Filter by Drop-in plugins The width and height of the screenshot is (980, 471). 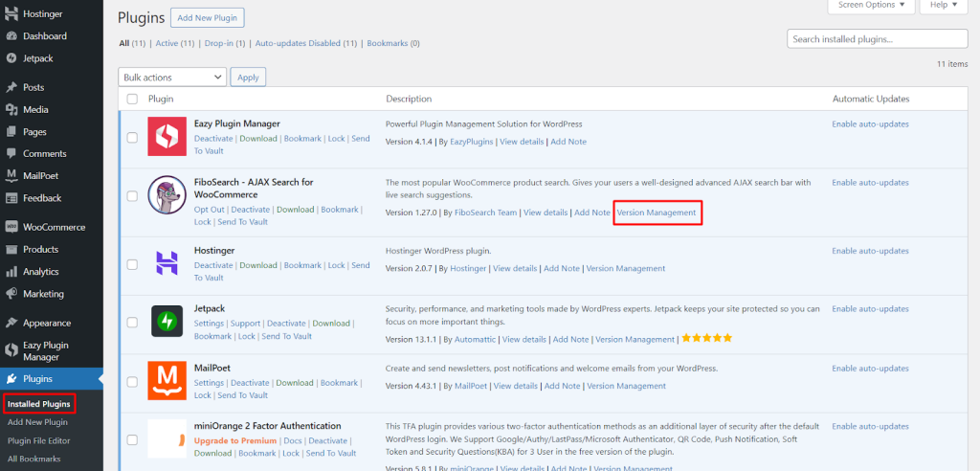tap(219, 43)
